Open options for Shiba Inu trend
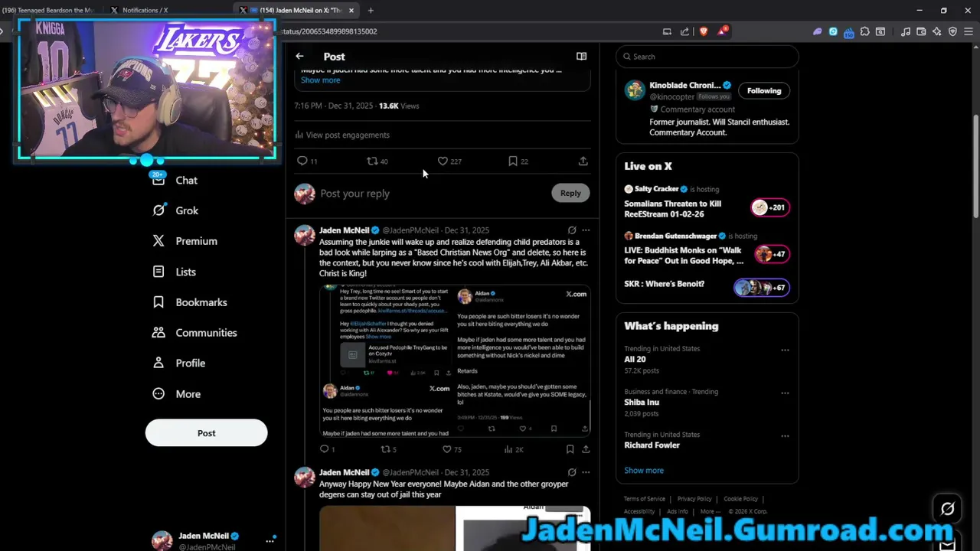 (x=785, y=393)
